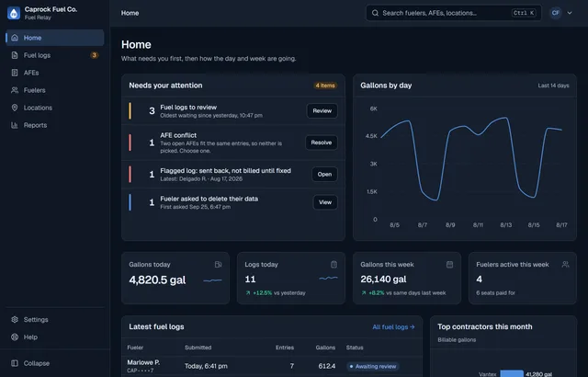This screenshot has height=377, width=588.
Task: Click the Fuel logs document icon
Action: 15,55
